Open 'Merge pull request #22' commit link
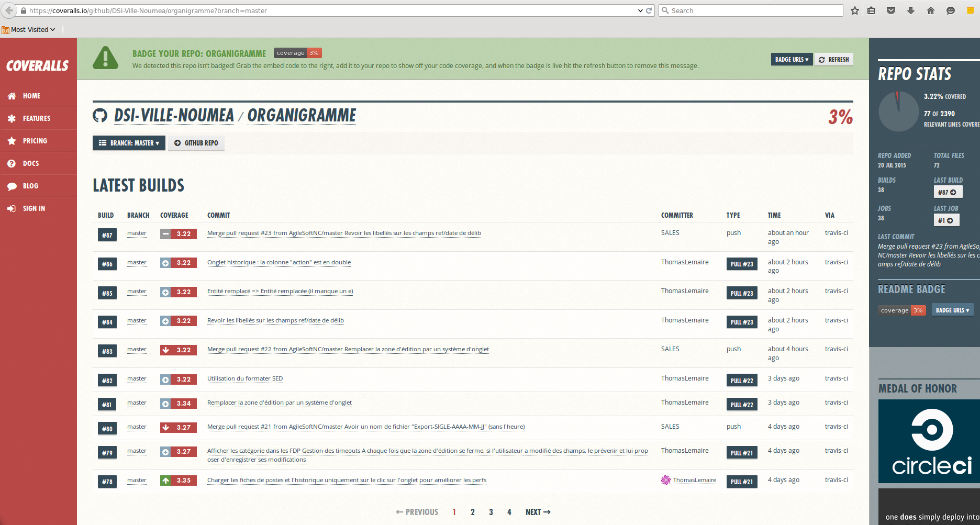Screen dimensions: 980x525 348,349
